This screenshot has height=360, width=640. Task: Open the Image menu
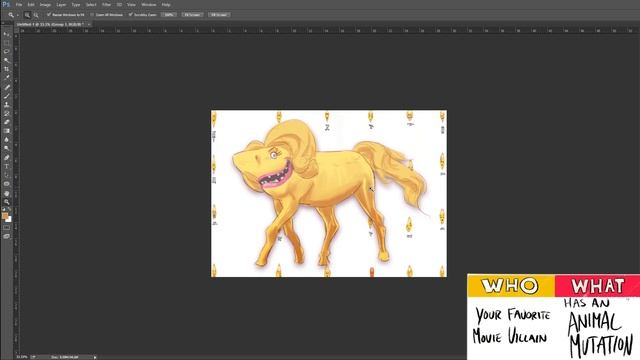[45, 4]
